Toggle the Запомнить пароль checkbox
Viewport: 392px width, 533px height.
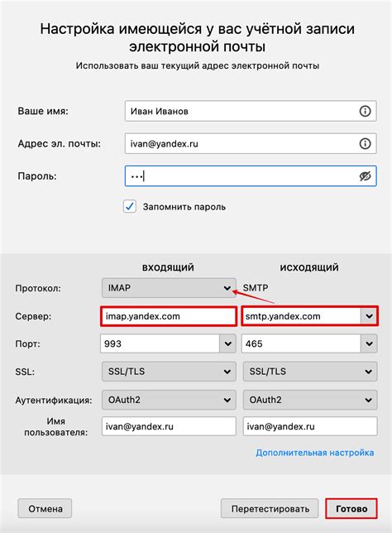click(x=129, y=206)
